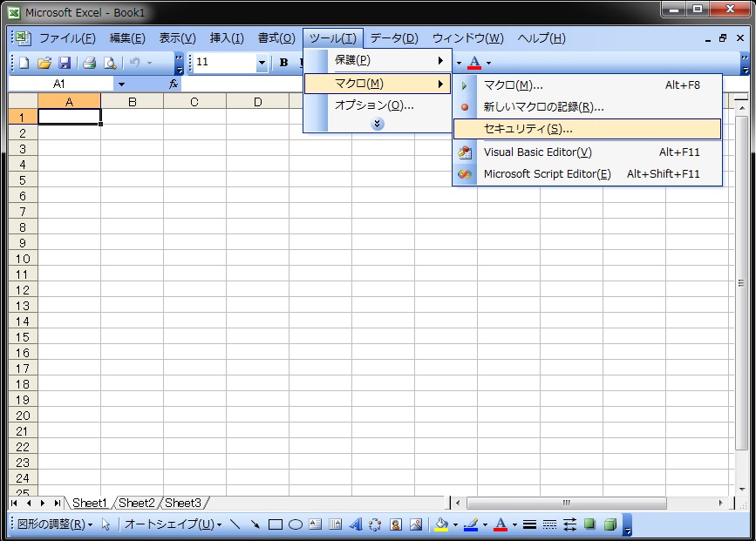Select the Oval shape tool
Viewport: 756px width, 541px height.
click(x=295, y=524)
